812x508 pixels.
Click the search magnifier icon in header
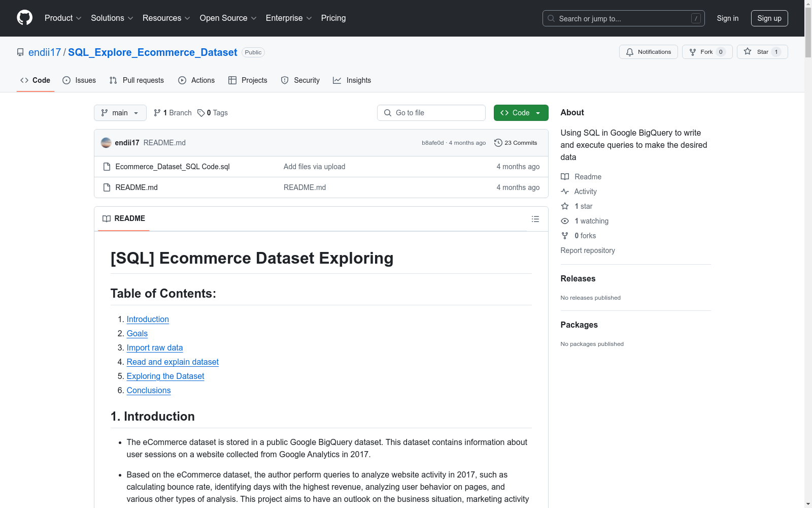551,18
